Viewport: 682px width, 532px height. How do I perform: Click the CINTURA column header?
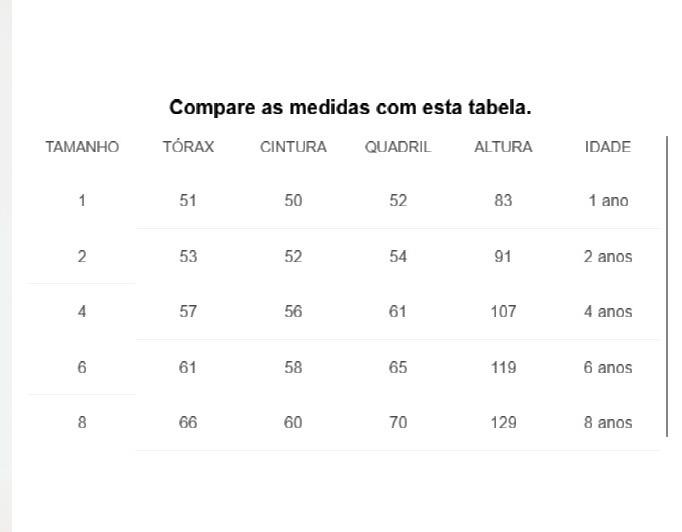[293, 147]
